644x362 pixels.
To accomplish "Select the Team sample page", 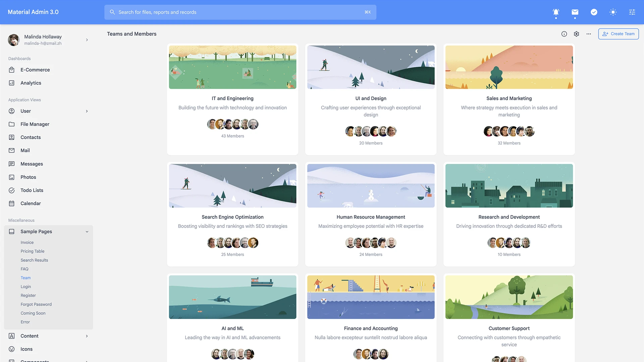I will point(25,278).
